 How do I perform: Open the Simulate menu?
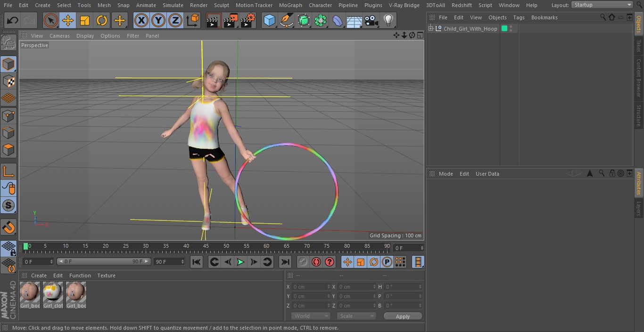(173, 5)
